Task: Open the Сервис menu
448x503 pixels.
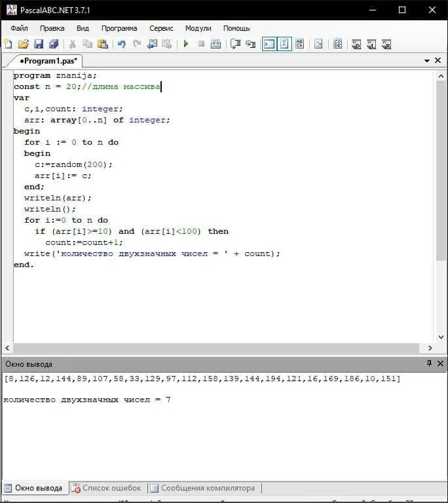Action: point(161,28)
